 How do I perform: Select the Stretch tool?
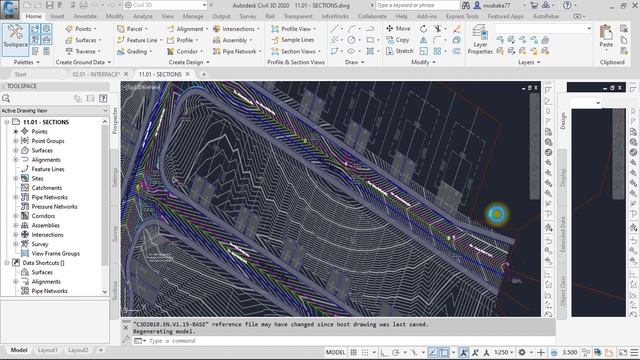[x=400, y=51]
